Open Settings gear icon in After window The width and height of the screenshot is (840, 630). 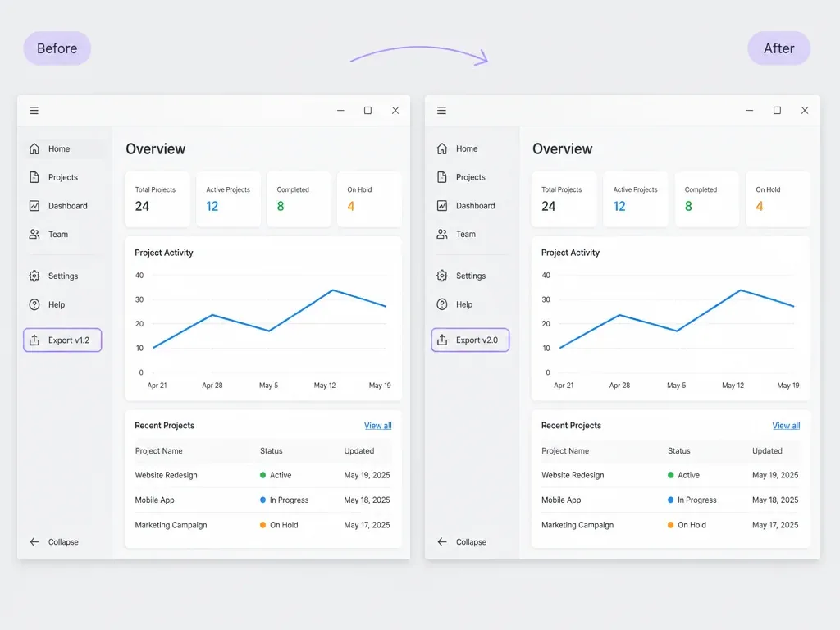pyautogui.click(x=442, y=276)
